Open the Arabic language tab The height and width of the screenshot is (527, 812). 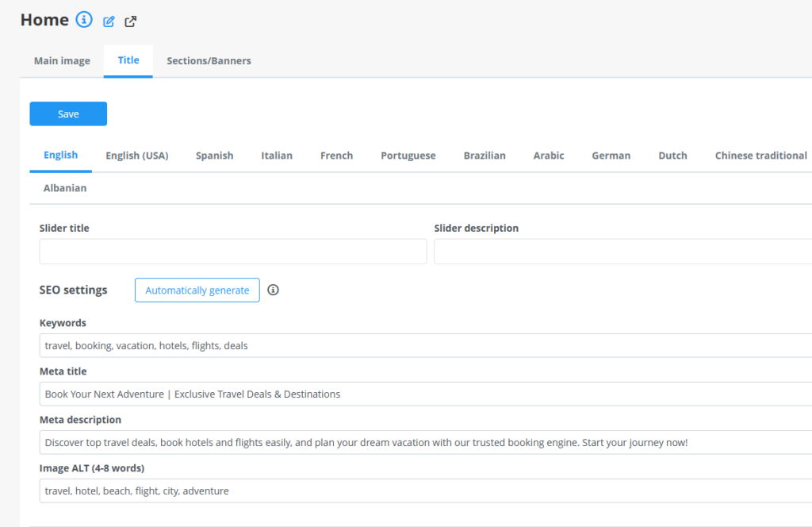pos(549,156)
